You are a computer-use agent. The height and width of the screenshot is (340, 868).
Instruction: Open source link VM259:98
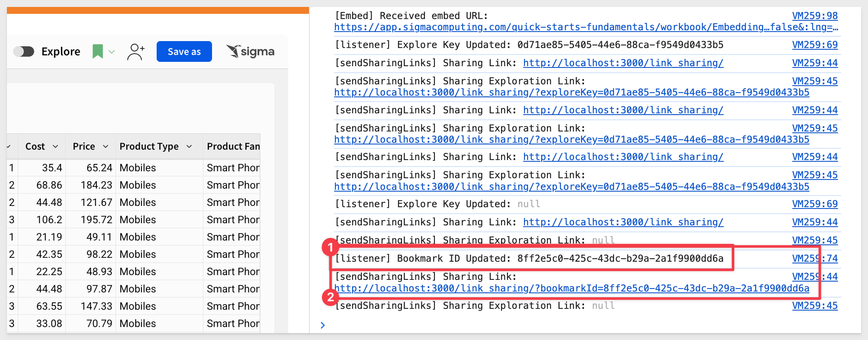[815, 16]
